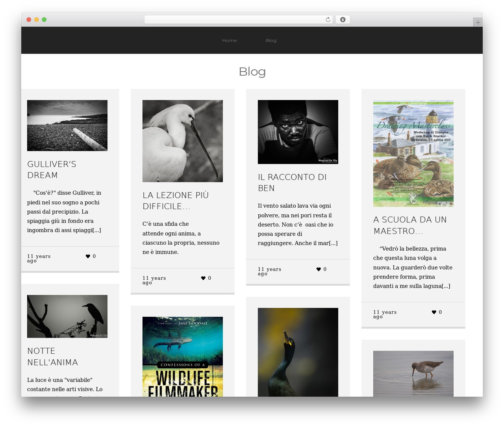This screenshot has height=427, width=504.
Task: Open heron silhouette photo thumbnail
Action: 67,316
